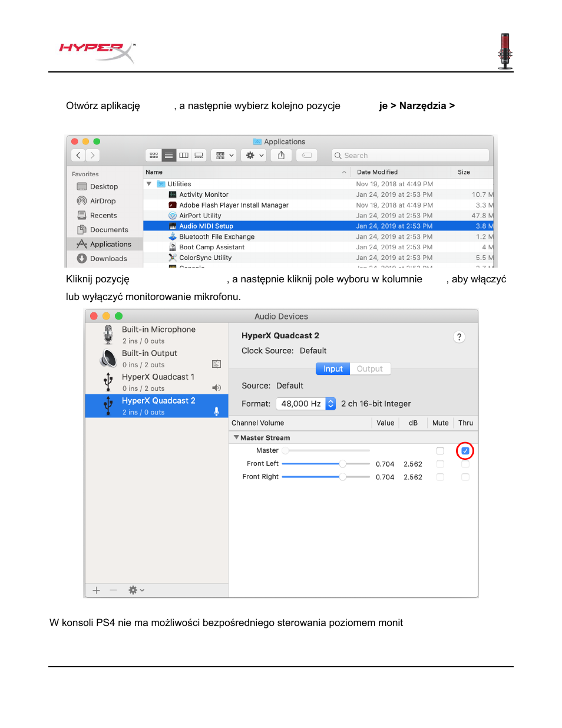Go back in the Finder window
Image resolution: width=562 pixels, height=728 pixels.
(78, 155)
